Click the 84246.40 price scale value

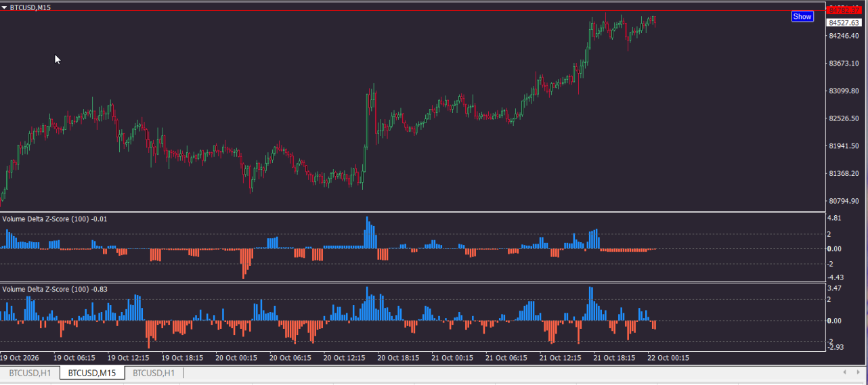[844, 35]
